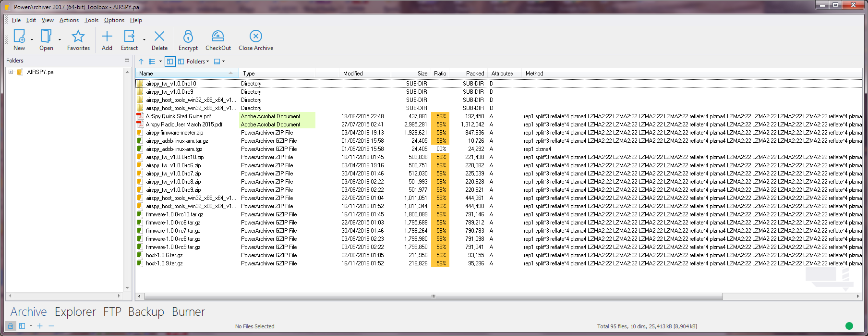Viewport: 868px width, 336px height.
Task: Open the Help menu
Action: pyautogui.click(x=136, y=20)
